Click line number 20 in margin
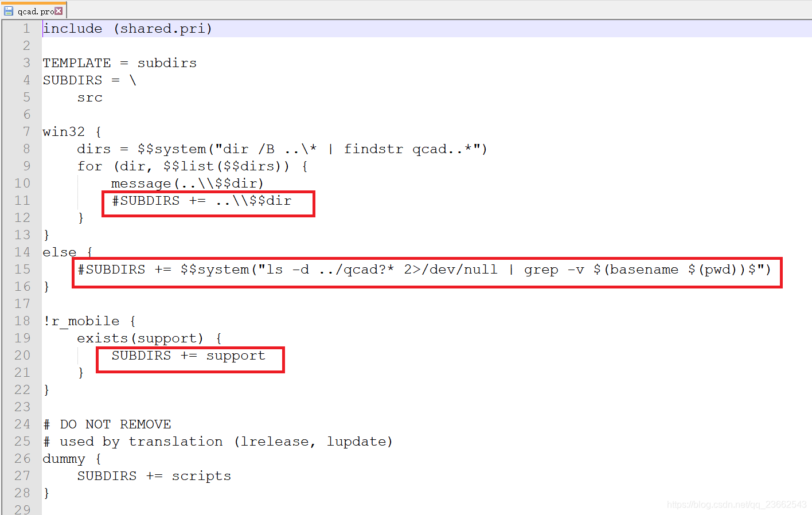 coord(22,356)
